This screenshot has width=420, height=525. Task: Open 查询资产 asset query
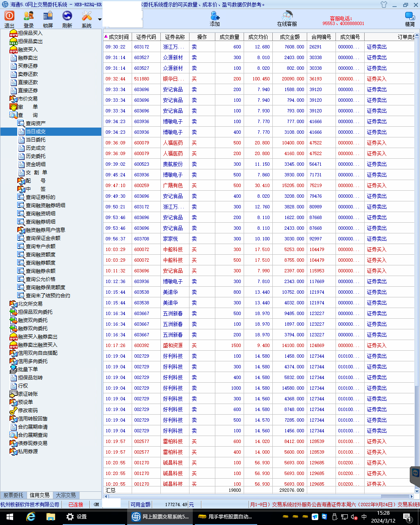coord(36,123)
